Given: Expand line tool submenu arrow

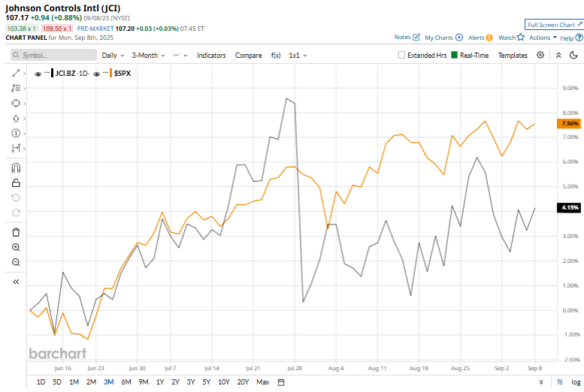Looking at the screenshot, I should pyautogui.click(x=24, y=74).
